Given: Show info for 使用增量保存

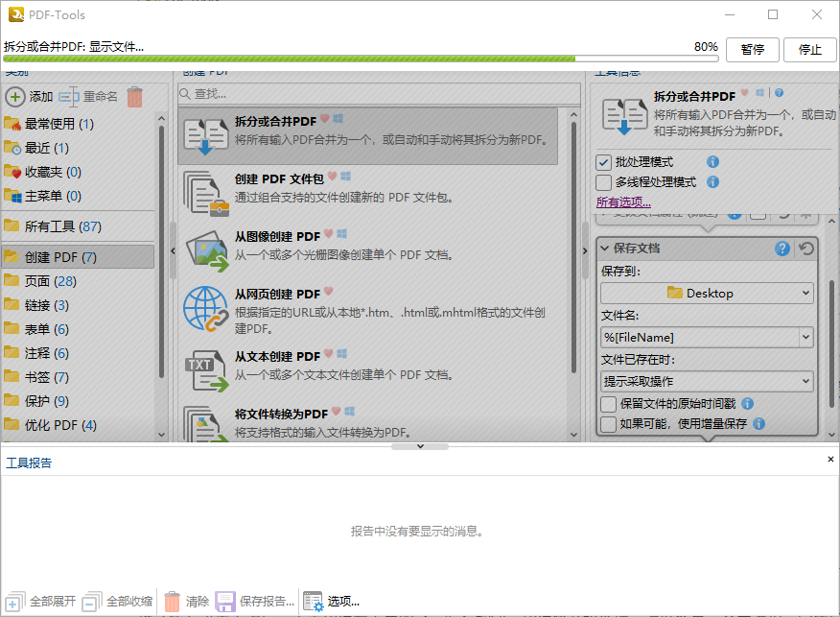Looking at the screenshot, I should pyautogui.click(x=758, y=423).
